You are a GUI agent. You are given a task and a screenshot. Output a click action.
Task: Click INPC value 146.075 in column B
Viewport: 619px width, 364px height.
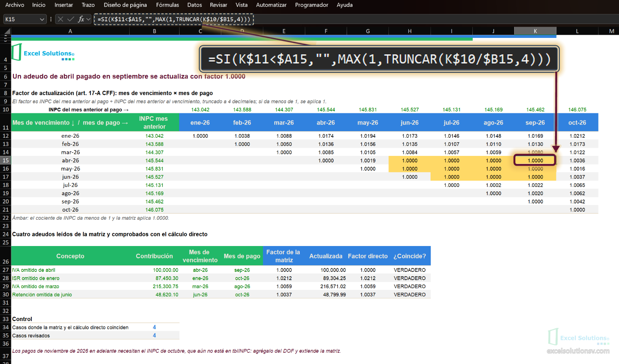click(154, 210)
